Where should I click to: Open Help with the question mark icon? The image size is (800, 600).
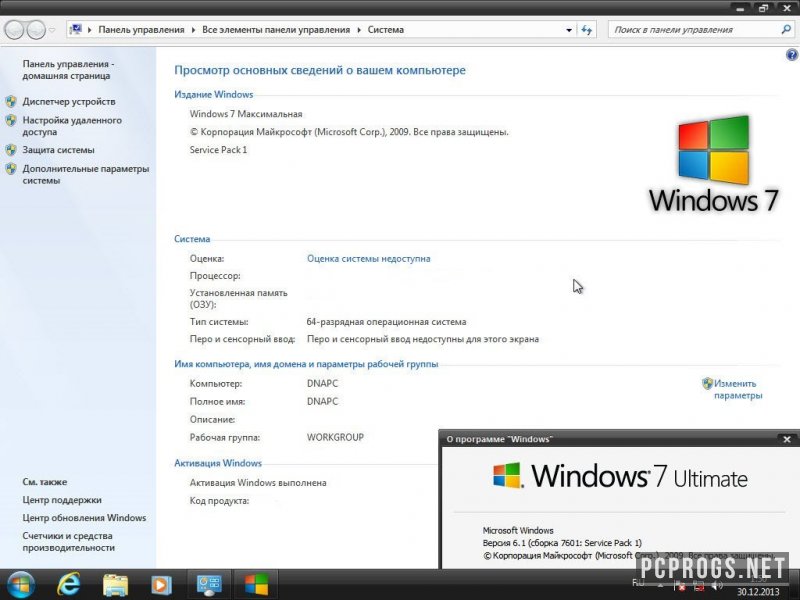point(792,55)
